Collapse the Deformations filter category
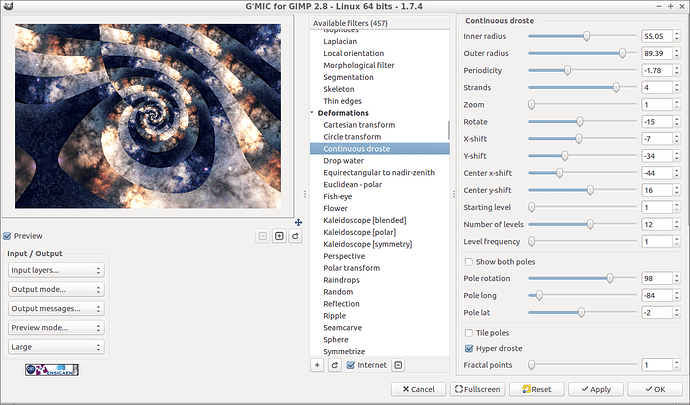 pyautogui.click(x=313, y=113)
